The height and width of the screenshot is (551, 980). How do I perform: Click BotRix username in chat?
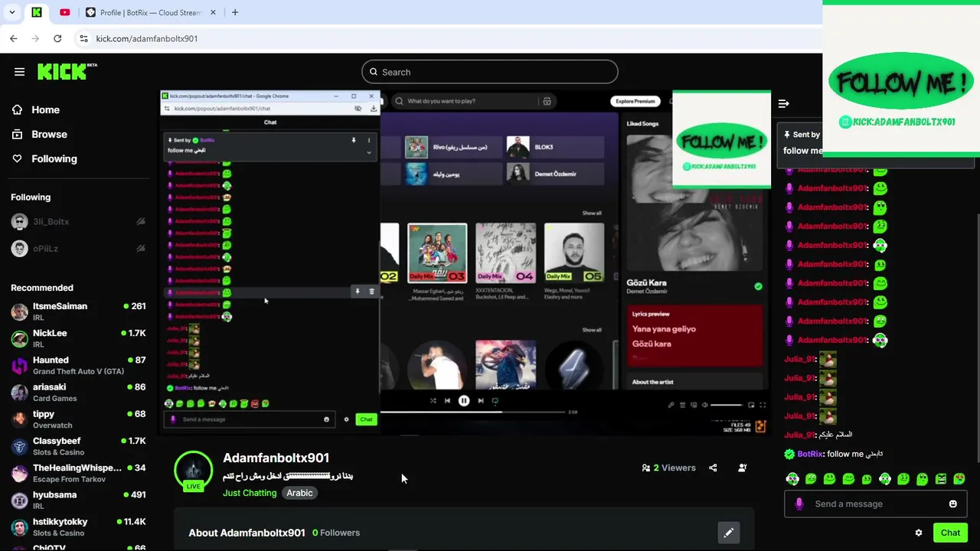[x=810, y=454]
